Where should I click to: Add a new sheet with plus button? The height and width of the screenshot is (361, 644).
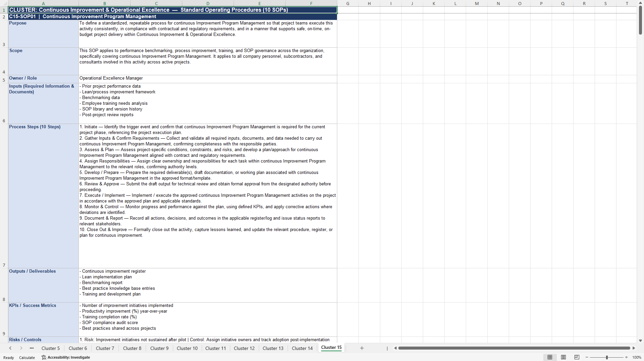pyautogui.click(x=362, y=348)
